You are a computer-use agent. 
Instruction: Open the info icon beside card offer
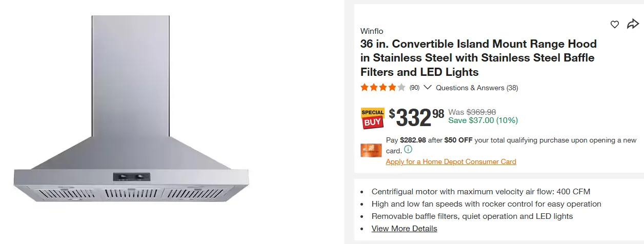[408, 150]
